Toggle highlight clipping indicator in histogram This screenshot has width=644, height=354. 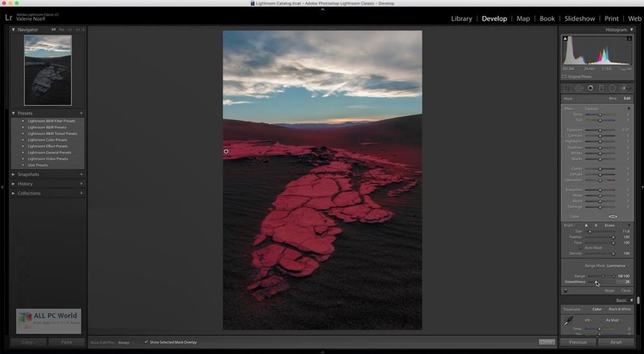(629, 39)
